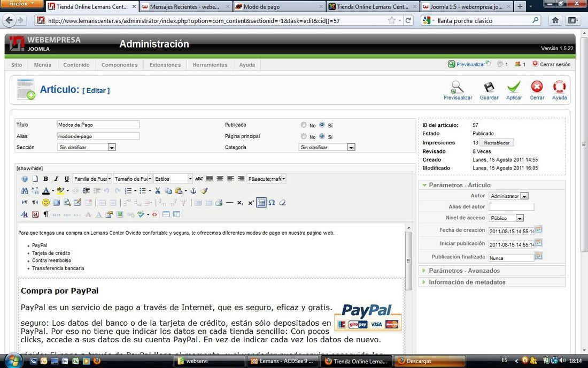588x368 pixels.
Task: Click into the Alias del autor field
Action: [512, 206]
